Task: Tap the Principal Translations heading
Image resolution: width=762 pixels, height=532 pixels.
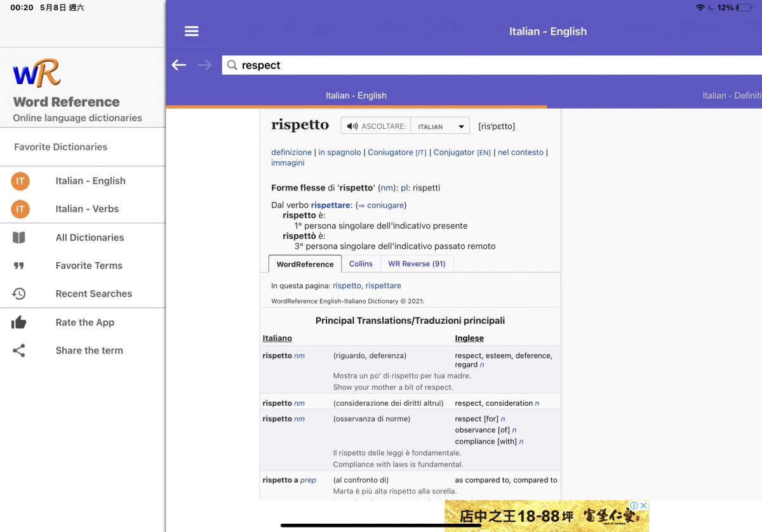Action: (410, 321)
